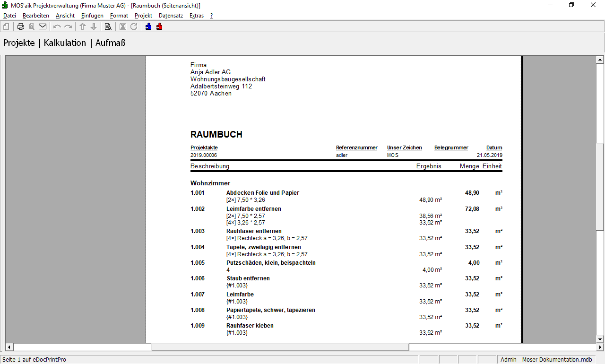Open the Extras menu
The height and width of the screenshot is (364, 605).
197,16
